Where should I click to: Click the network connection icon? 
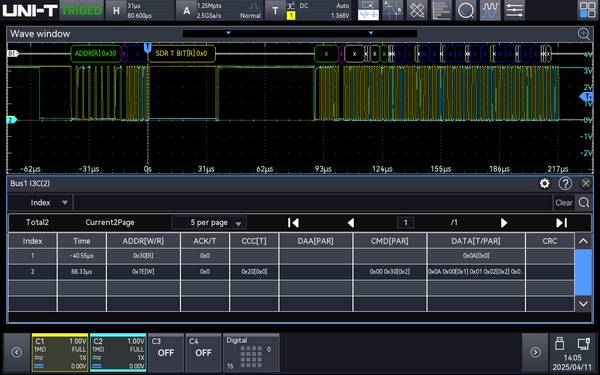pyautogui.click(x=584, y=344)
